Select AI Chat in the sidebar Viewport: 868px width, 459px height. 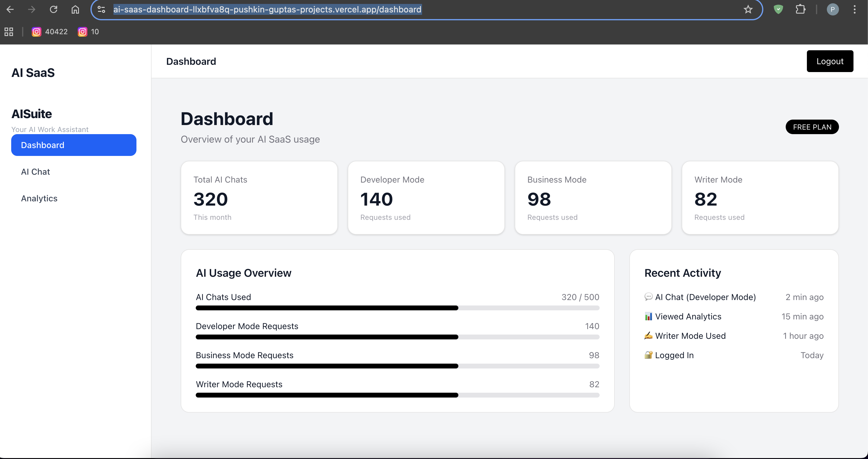35,171
